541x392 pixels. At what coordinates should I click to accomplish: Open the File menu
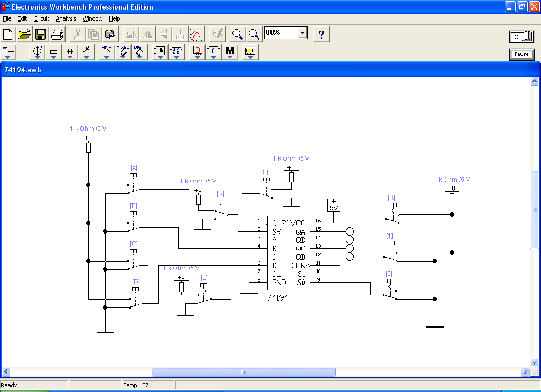click(7, 18)
